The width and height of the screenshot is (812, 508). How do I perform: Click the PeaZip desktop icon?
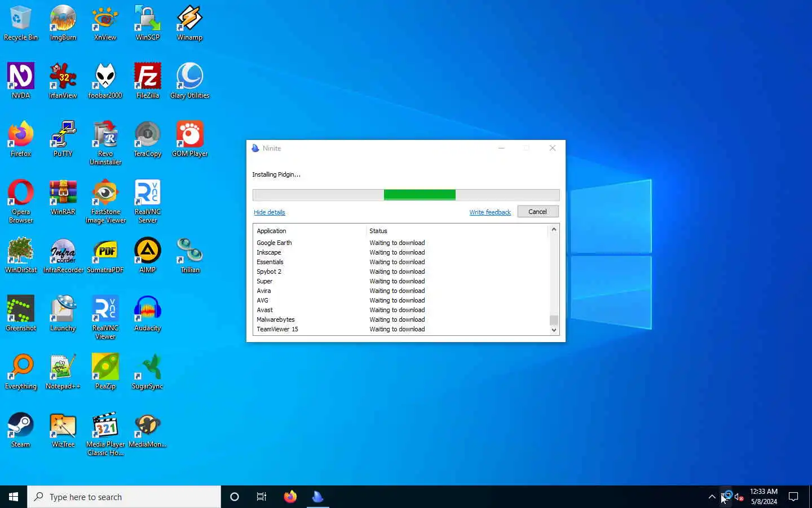coord(105,372)
